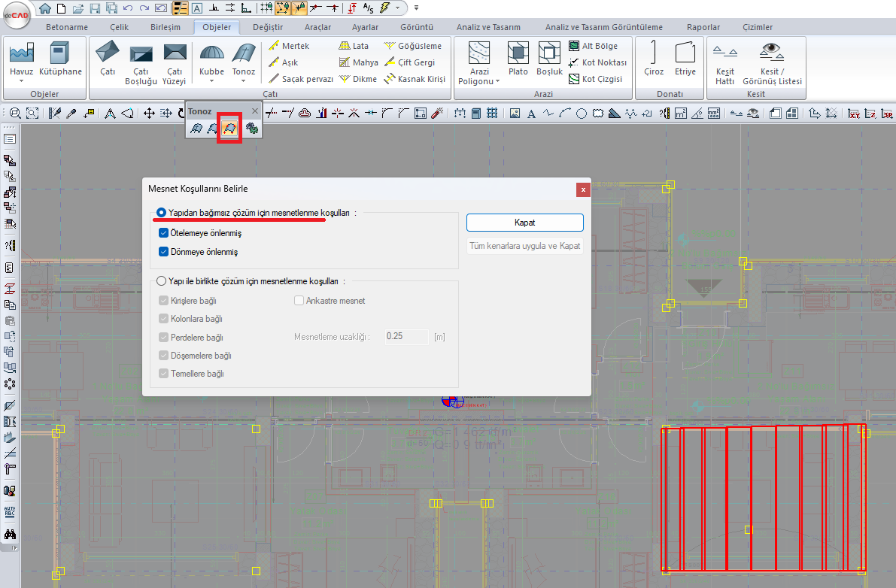
Task: Expand the Tonoz ribbon dropdown arrow
Action: [244, 81]
